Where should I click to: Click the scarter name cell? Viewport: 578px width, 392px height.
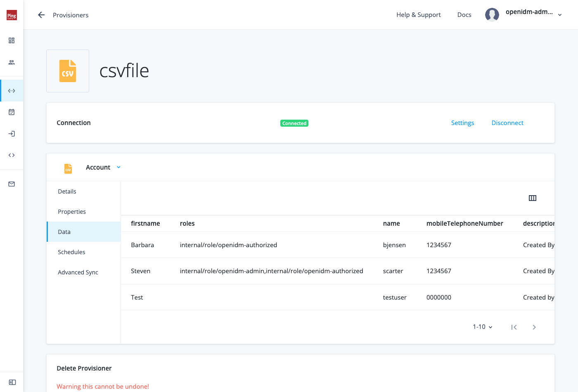point(393,271)
